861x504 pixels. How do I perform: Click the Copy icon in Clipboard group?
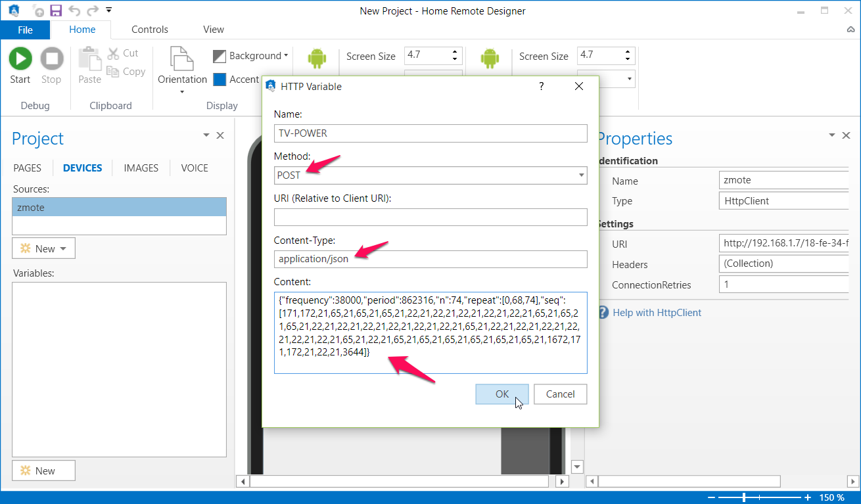pos(113,72)
